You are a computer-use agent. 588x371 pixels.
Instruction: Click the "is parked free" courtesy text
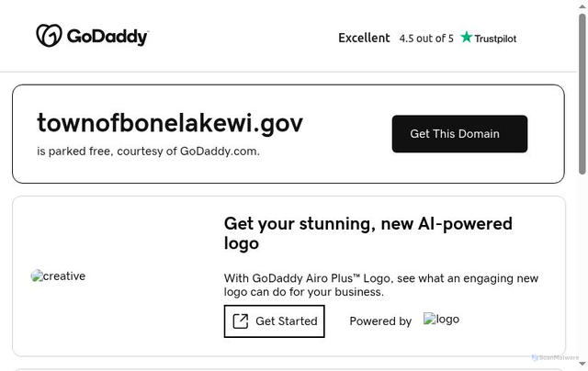(148, 151)
